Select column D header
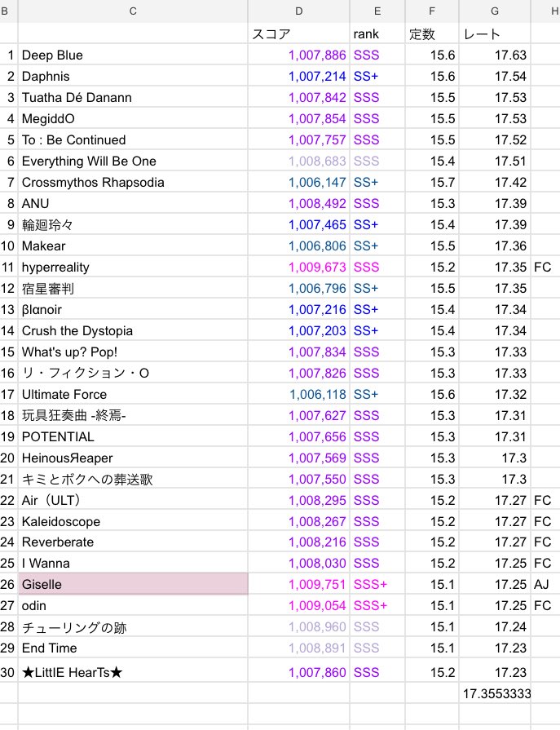Screen dimensions: 560x730 click(x=298, y=11)
